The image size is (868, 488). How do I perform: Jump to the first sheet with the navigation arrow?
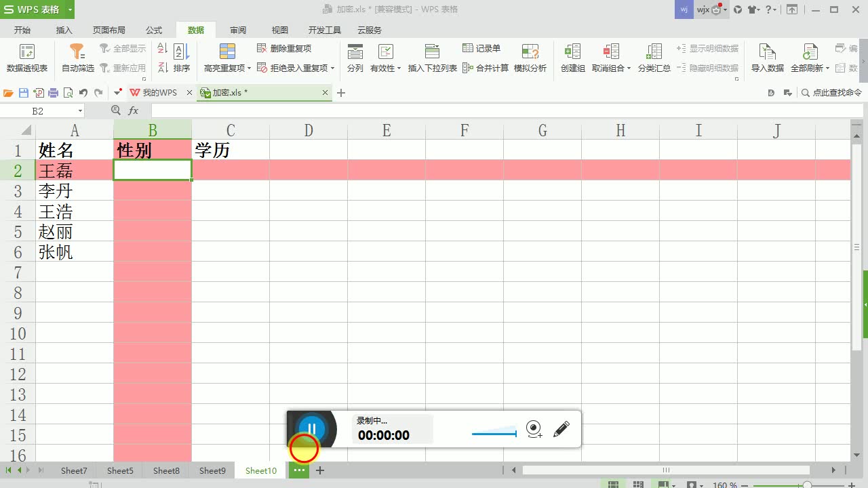pyautogui.click(x=9, y=470)
